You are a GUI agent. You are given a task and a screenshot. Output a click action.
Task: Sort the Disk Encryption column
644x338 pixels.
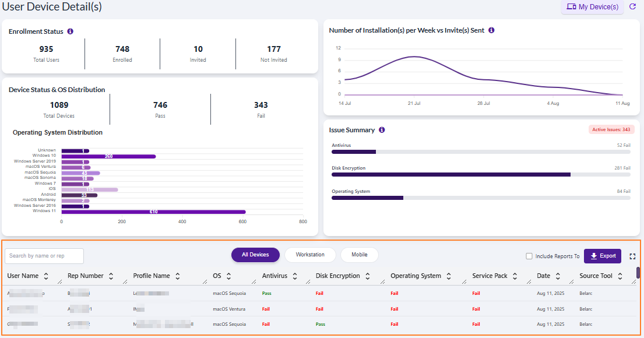tap(367, 276)
